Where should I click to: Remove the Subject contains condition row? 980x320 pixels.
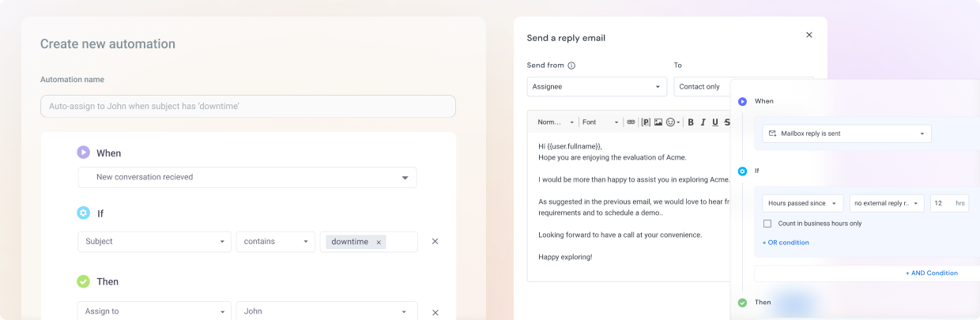point(435,242)
